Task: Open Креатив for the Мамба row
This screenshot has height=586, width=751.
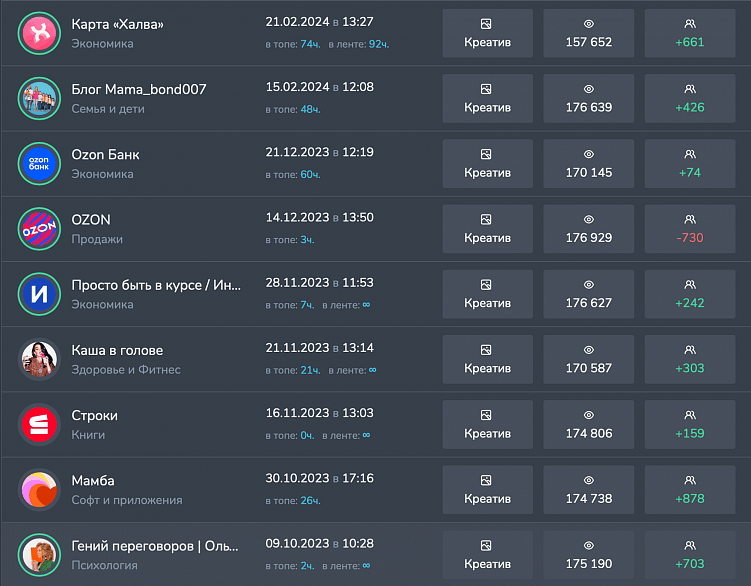Action: click(487, 489)
